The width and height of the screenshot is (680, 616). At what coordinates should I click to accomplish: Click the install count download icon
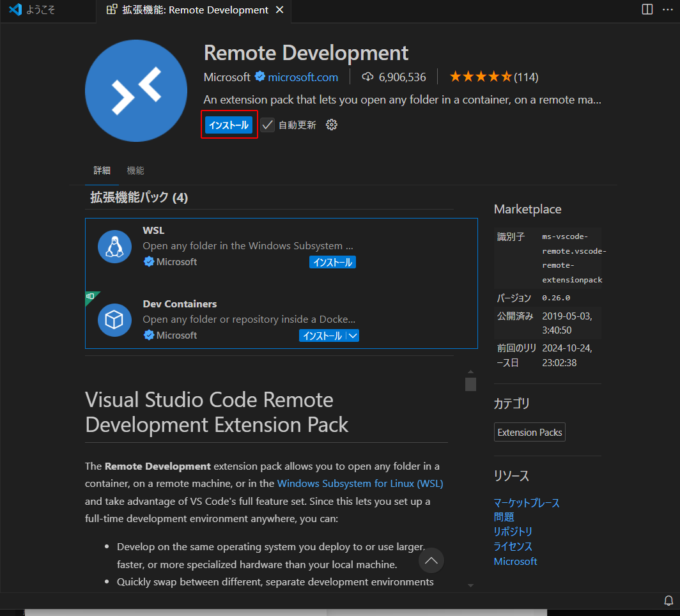pos(367,77)
